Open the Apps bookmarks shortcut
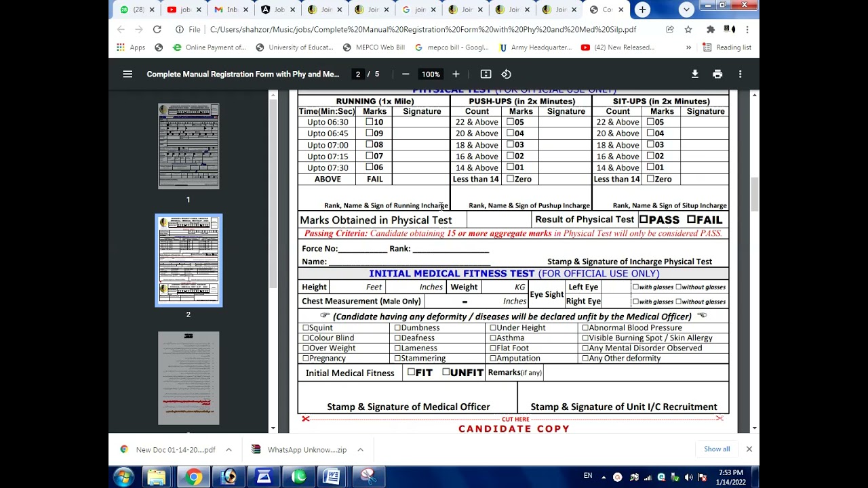Screen dimensions: 868x488 131,47
